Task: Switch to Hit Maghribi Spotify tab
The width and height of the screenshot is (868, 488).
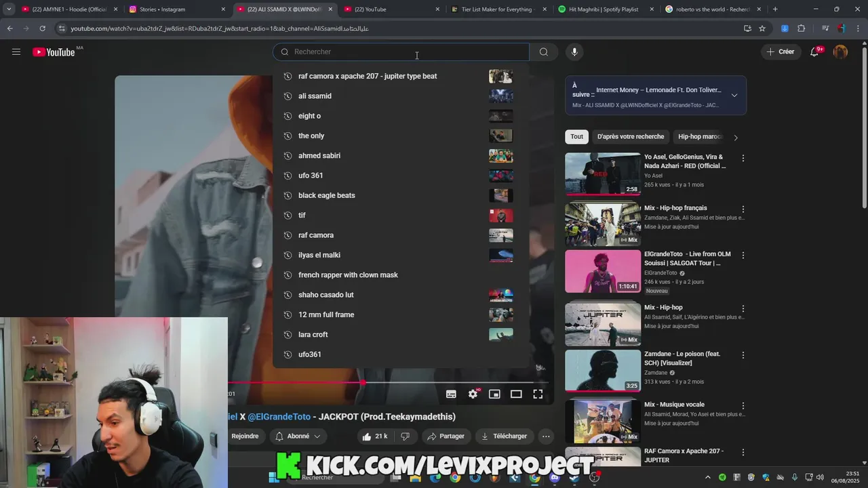Action: [x=605, y=9]
